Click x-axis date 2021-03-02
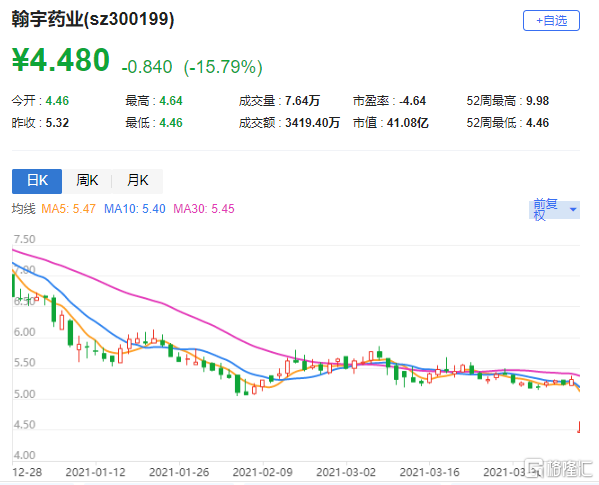Screen dimensions: 599x485 [346, 472]
